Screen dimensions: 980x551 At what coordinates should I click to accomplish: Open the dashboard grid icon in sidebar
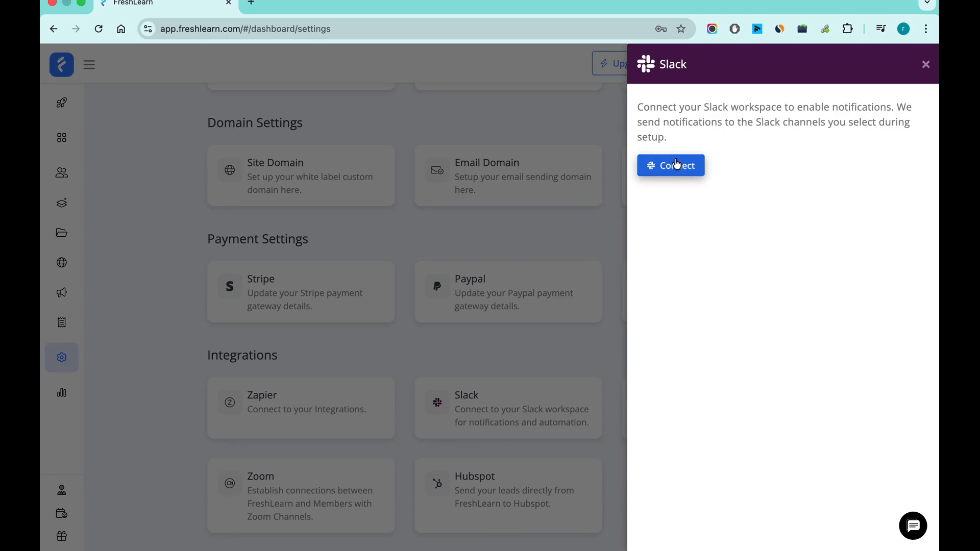point(62,138)
